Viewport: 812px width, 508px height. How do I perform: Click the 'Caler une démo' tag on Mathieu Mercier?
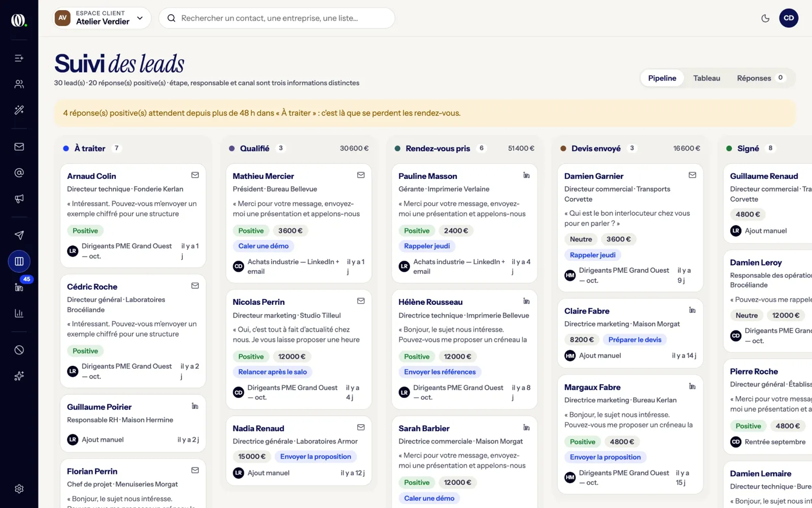263,246
